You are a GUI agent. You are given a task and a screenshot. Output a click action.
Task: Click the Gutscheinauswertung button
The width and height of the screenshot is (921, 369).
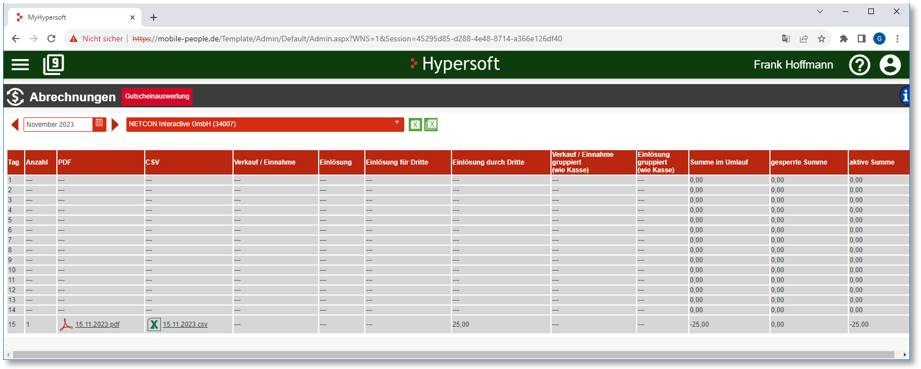coord(157,96)
